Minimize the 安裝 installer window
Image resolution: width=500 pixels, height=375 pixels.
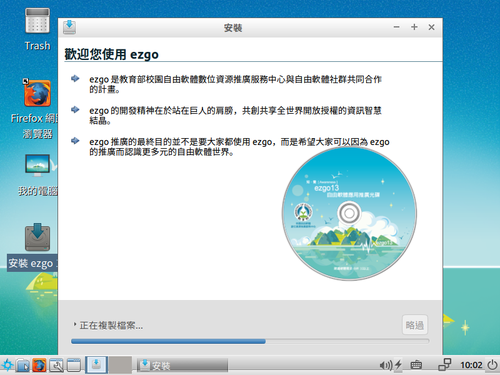tap(396, 27)
